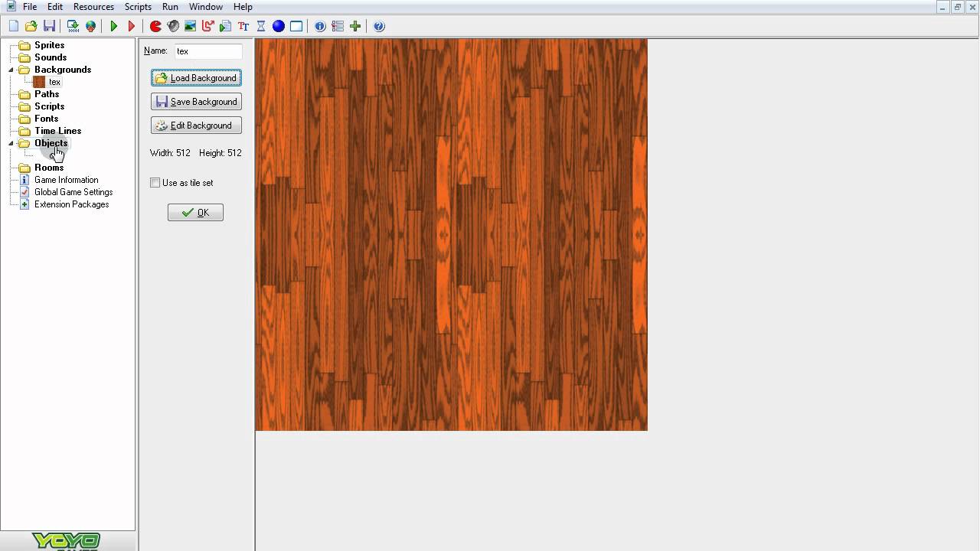
Task: Select the Objects folder label
Action: [51, 143]
